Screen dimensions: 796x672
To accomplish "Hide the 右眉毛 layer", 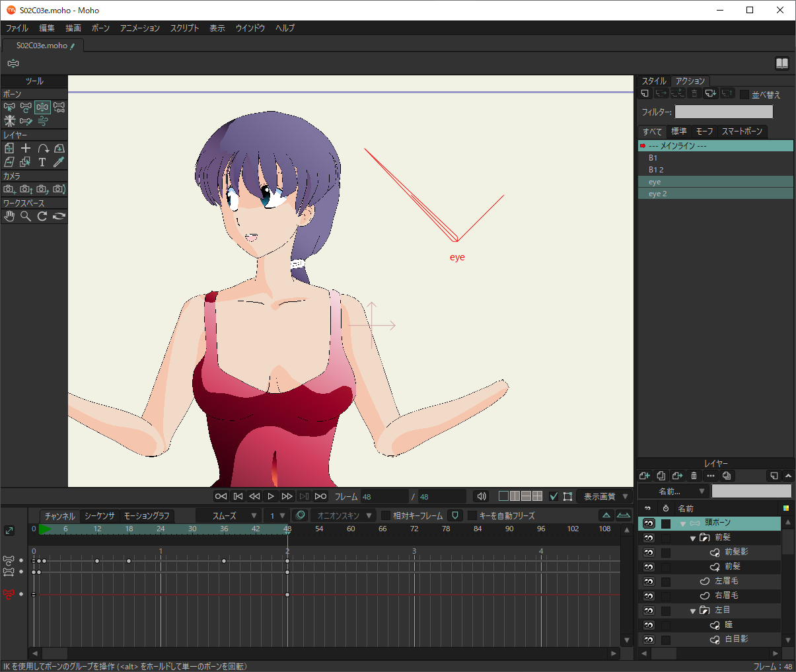I will click(x=649, y=596).
